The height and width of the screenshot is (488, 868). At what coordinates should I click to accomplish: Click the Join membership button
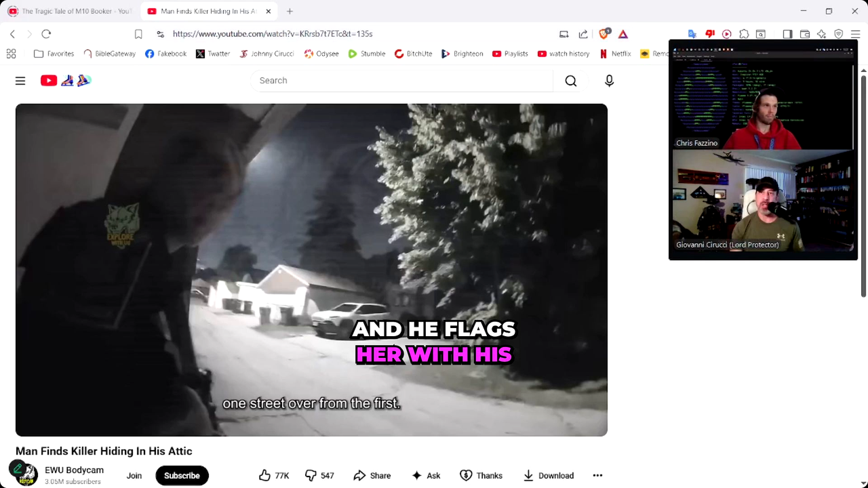[134, 475]
